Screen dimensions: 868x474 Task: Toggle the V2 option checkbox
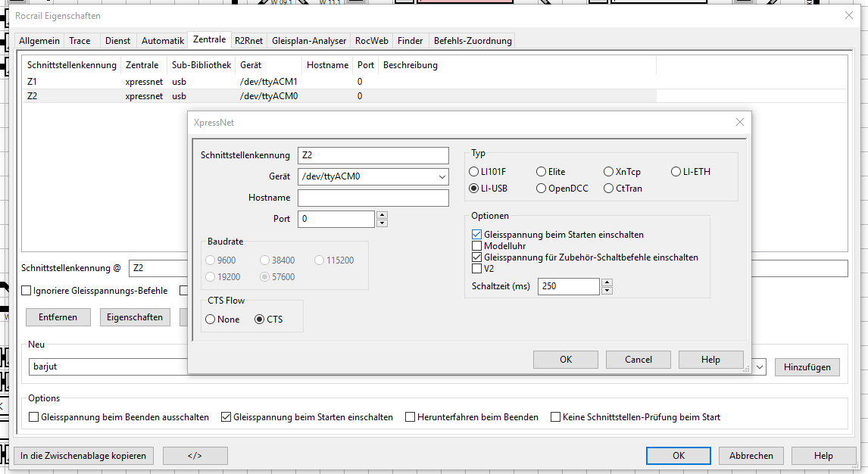pyautogui.click(x=477, y=268)
